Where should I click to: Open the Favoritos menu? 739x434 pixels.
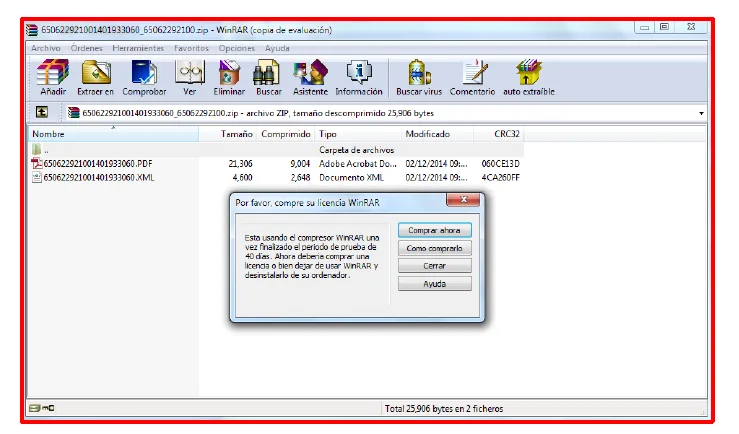click(x=191, y=48)
